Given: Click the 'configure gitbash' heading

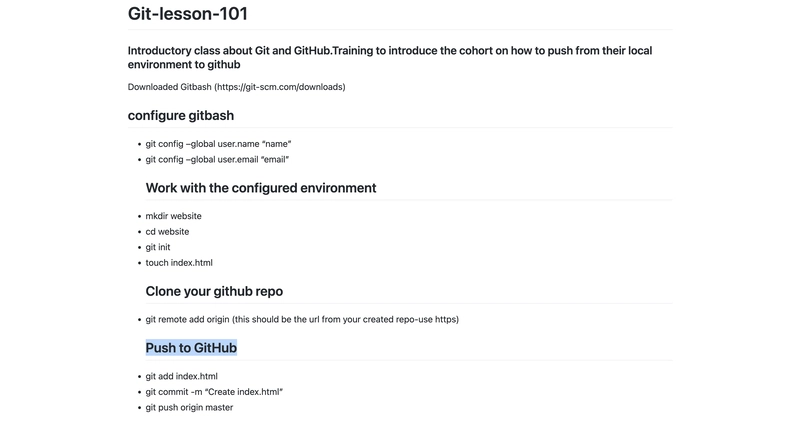Looking at the screenshot, I should pos(181,116).
